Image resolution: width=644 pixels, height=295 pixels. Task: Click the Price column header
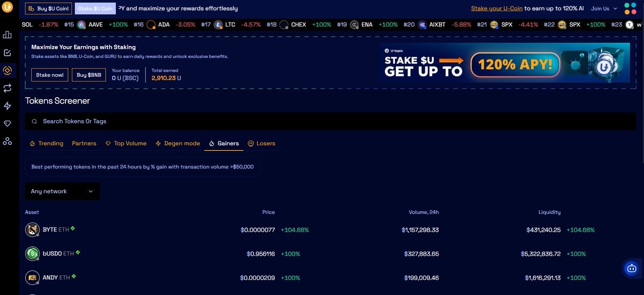click(268, 212)
